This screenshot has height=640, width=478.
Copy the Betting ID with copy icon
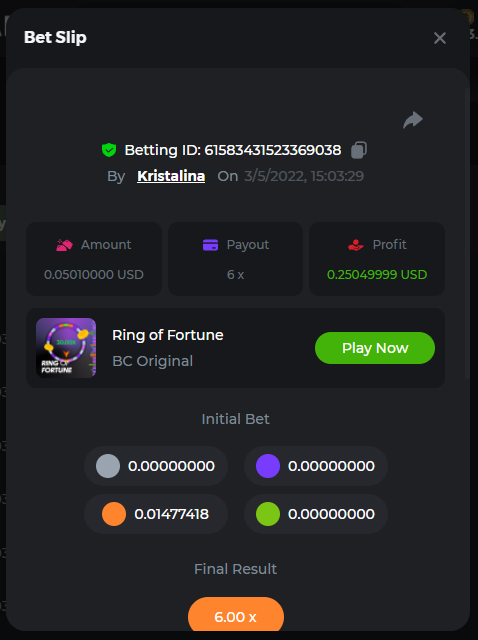359,150
